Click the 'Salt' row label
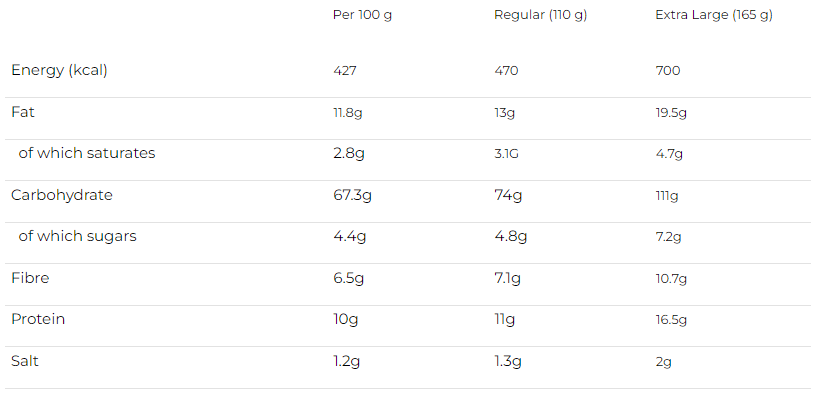This screenshot has height=393, width=817. tap(25, 361)
